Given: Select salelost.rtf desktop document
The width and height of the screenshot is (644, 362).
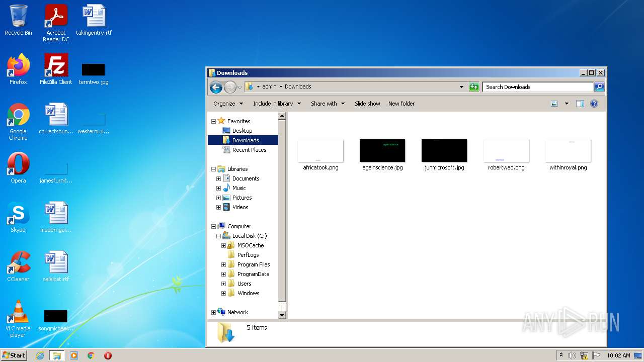Looking at the screenshot, I should (x=56, y=266).
